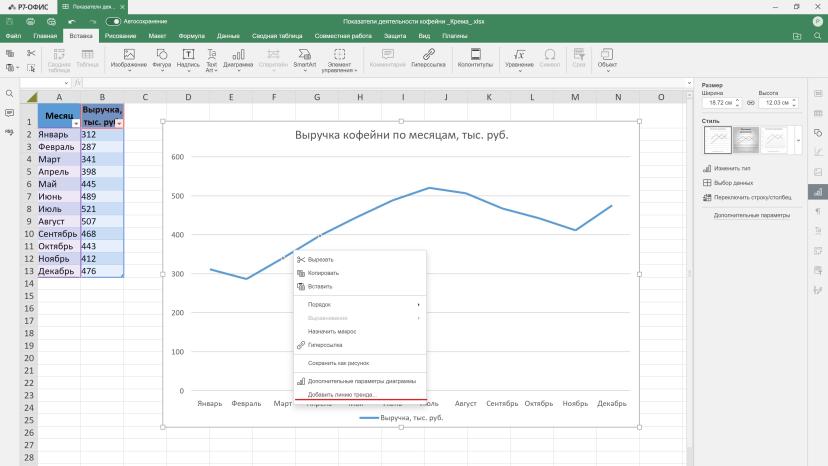
Task: Expand the chart style gallery dropdown
Action: pyautogui.click(x=798, y=140)
